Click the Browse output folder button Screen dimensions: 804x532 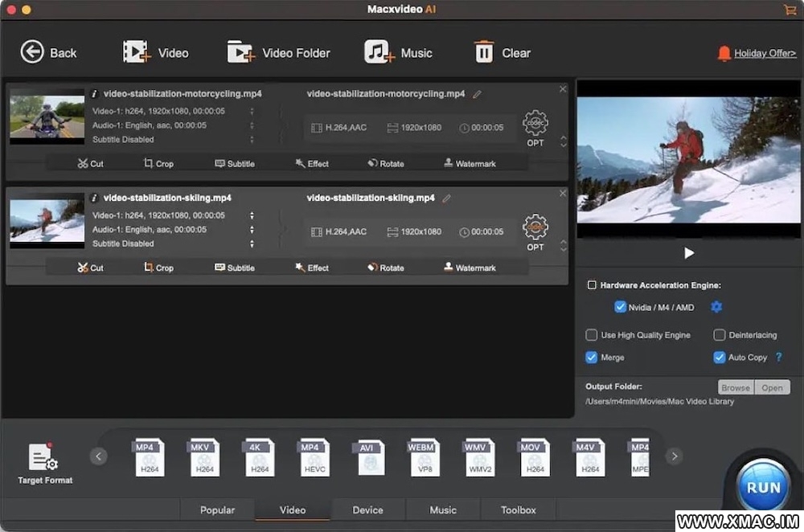click(735, 387)
